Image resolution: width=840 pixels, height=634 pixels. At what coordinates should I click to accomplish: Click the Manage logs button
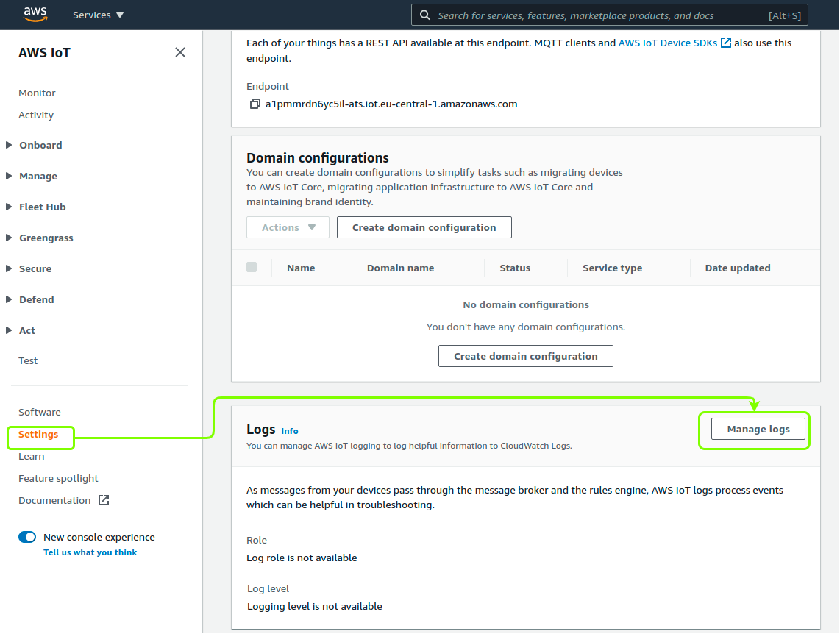point(758,429)
